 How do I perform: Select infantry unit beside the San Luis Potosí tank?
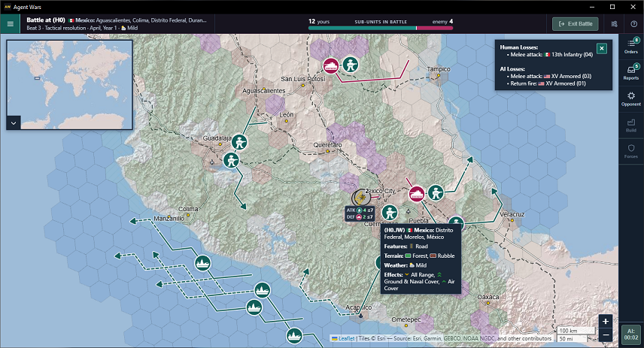coord(351,65)
